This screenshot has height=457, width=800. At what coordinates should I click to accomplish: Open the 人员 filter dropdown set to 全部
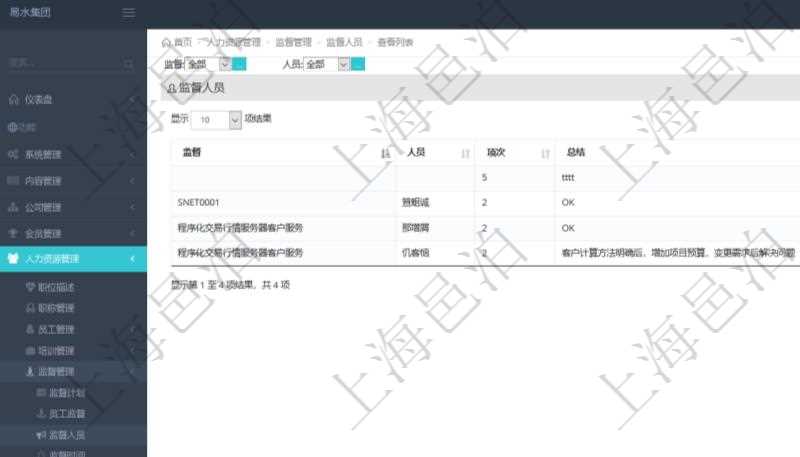pos(327,64)
